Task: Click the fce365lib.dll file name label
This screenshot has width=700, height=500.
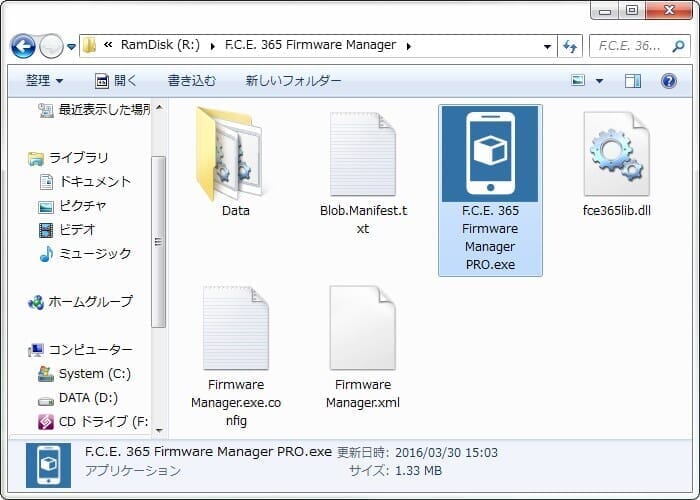Action: 617,211
